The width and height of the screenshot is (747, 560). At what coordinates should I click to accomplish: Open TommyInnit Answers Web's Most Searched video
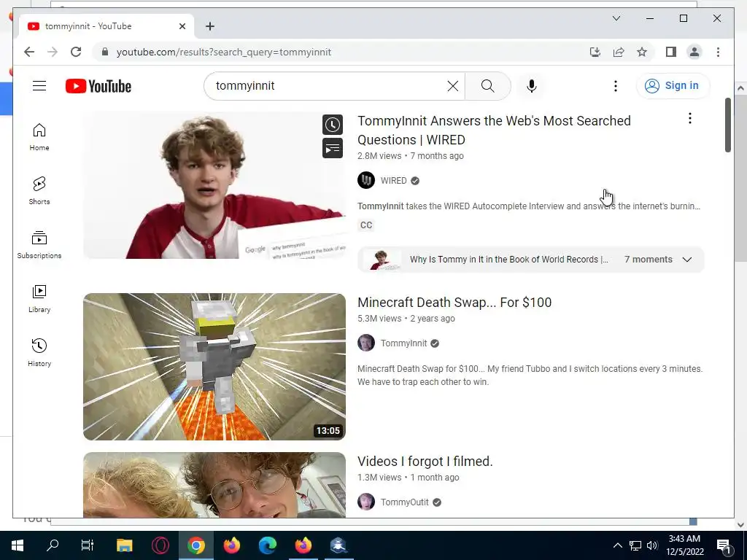tap(494, 130)
